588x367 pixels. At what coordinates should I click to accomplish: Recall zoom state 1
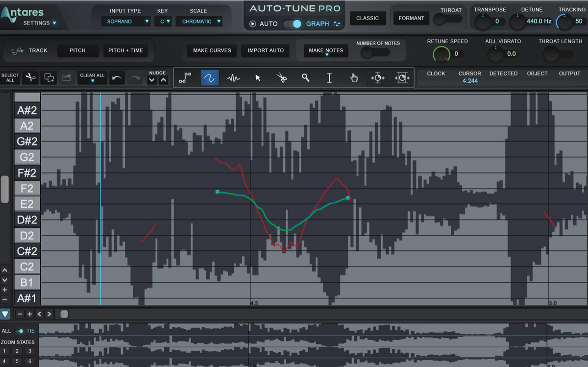point(4,351)
